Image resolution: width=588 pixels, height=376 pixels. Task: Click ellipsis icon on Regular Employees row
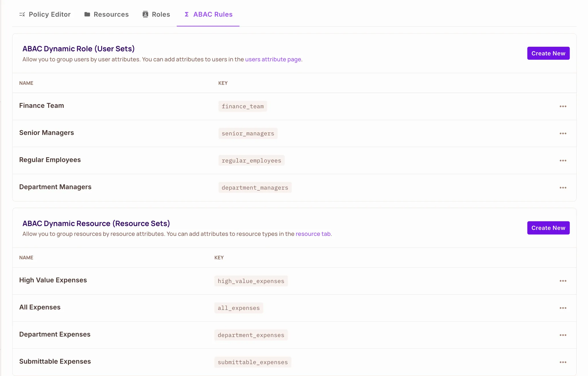point(563,161)
